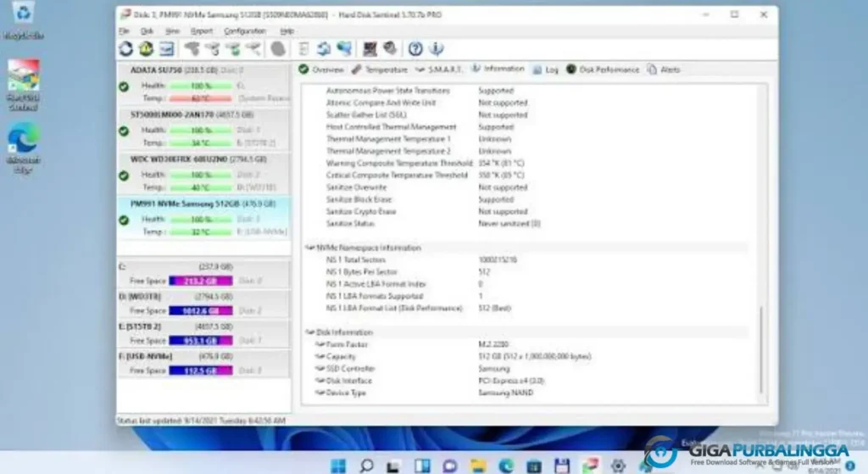The width and height of the screenshot is (868, 474).
Task: Click the information panel vertical scrollbar
Action: click(761, 349)
